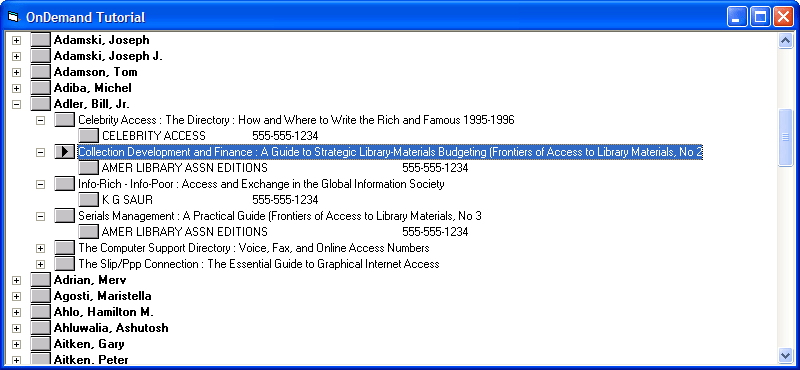Viewport: 800px width, 370px height.
Task: Click the row selector beside Adamson, Tom
Action: pyautogui.click(x=40, y=72)
